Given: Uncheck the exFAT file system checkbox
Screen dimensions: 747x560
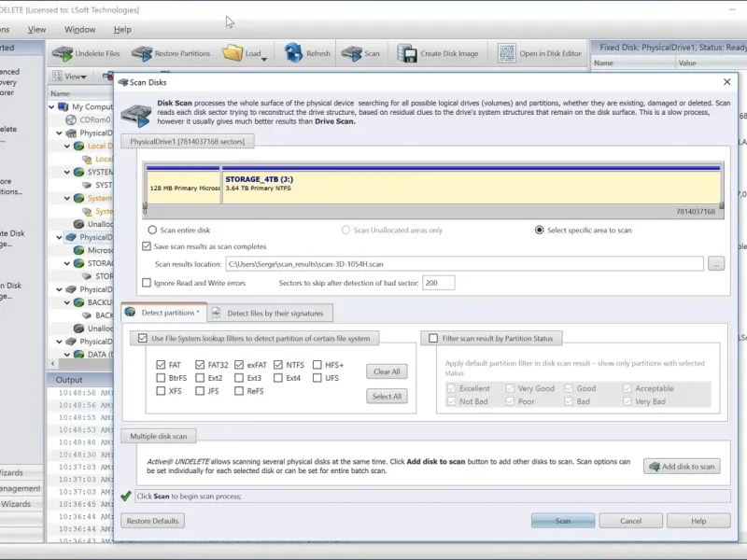Looking at the screenshot, I should point(239,365).
